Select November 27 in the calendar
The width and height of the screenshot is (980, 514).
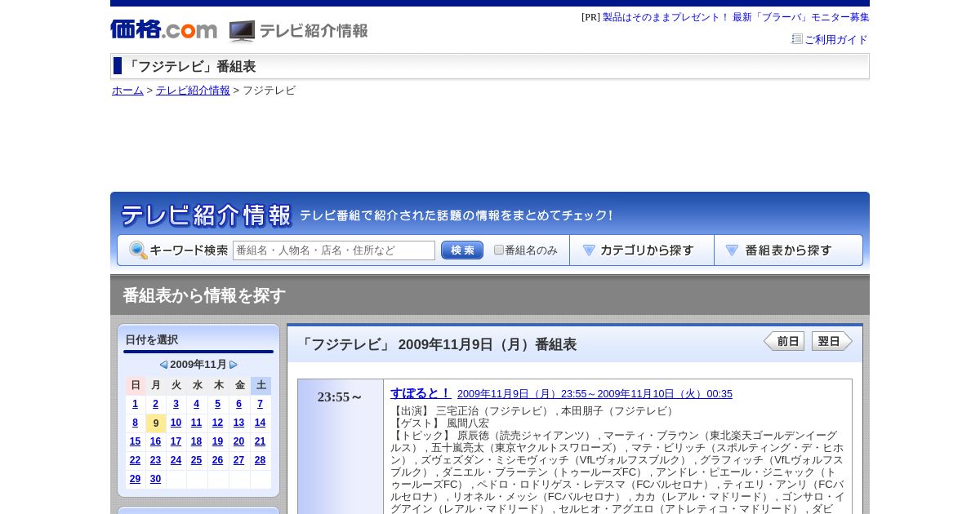tap(239, 460)
